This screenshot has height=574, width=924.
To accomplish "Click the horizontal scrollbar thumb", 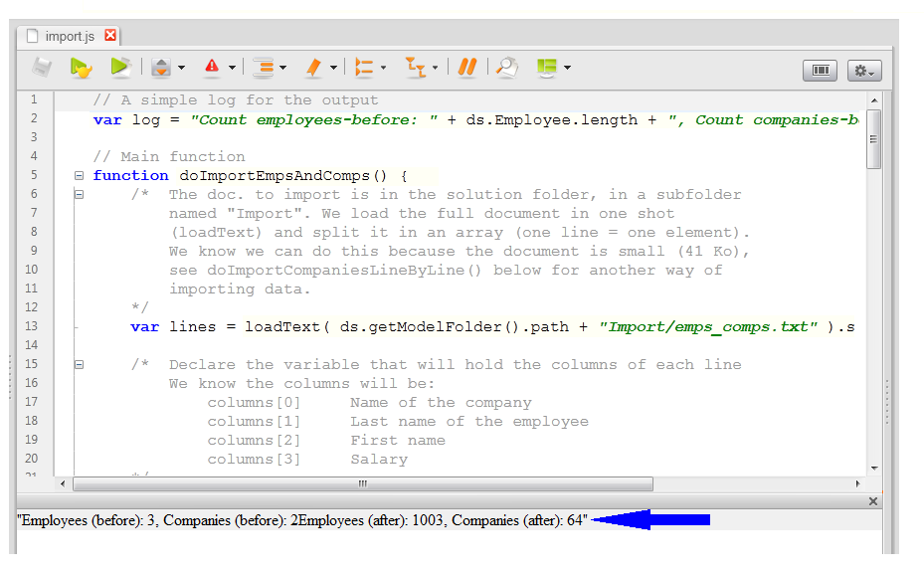I will pos(362,483).
